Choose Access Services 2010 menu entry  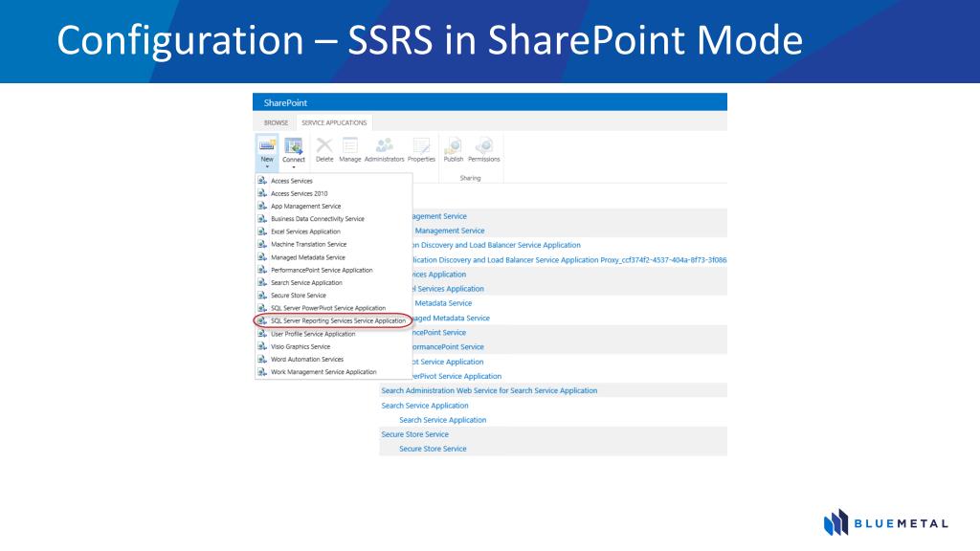(x=300, y=193)
